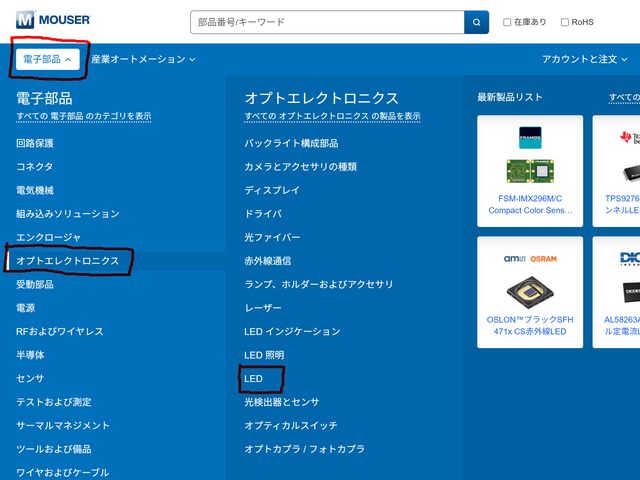The image size is (640, 480).
Task: Choose カメラとアクセサリの種類 subcategory
Action: pyautogui.click(x=300, y=167)
